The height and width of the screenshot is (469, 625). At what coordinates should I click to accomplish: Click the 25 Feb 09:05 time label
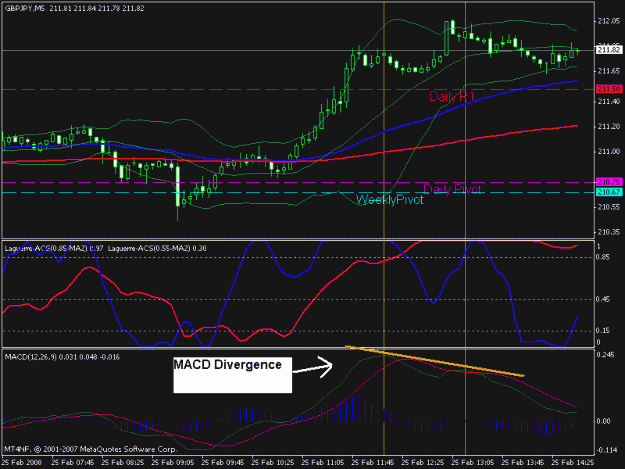tap(173, 463)
